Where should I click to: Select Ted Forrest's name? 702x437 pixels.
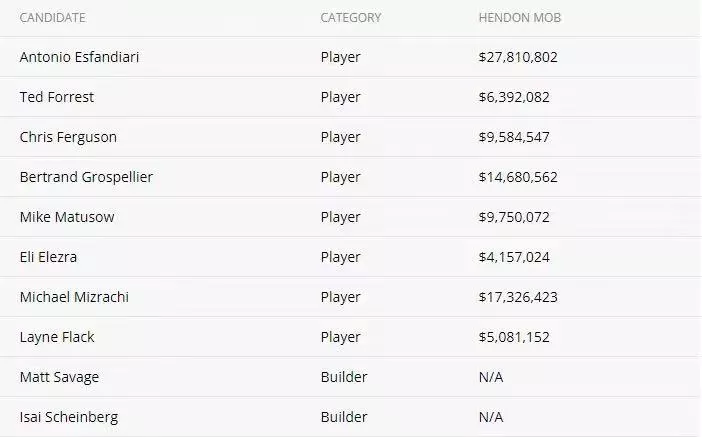(57, 97)
